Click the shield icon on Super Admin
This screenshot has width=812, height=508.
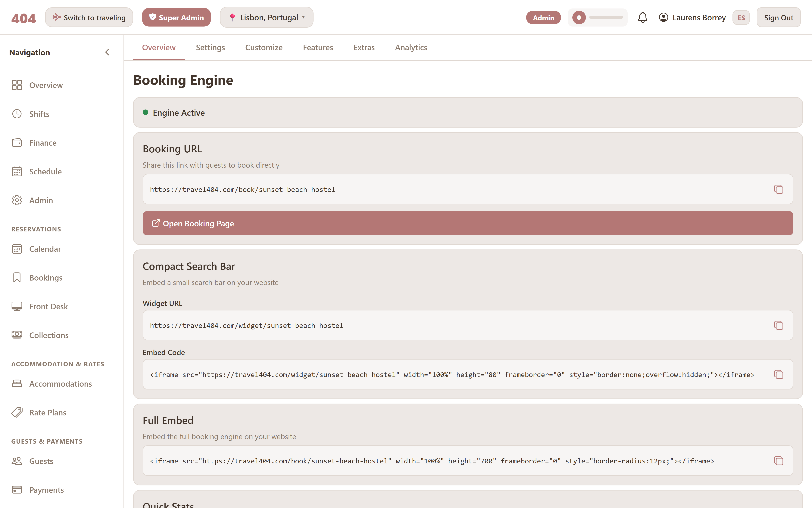tap(153, 17)
